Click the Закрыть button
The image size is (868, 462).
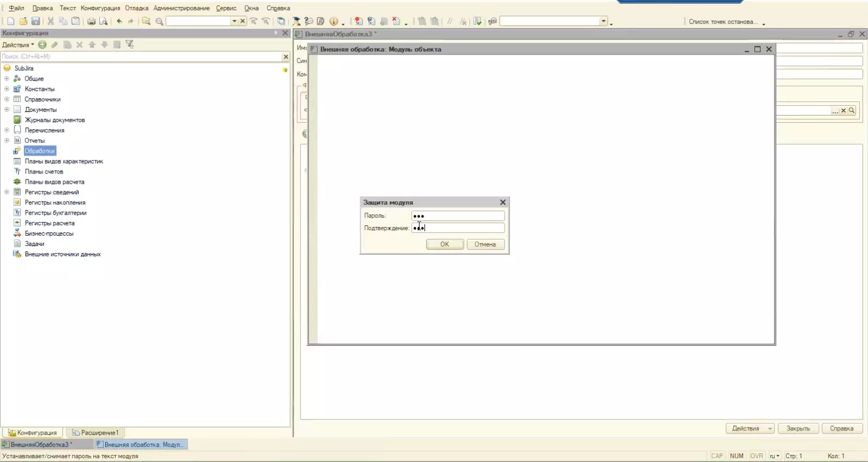click(798, 429)
